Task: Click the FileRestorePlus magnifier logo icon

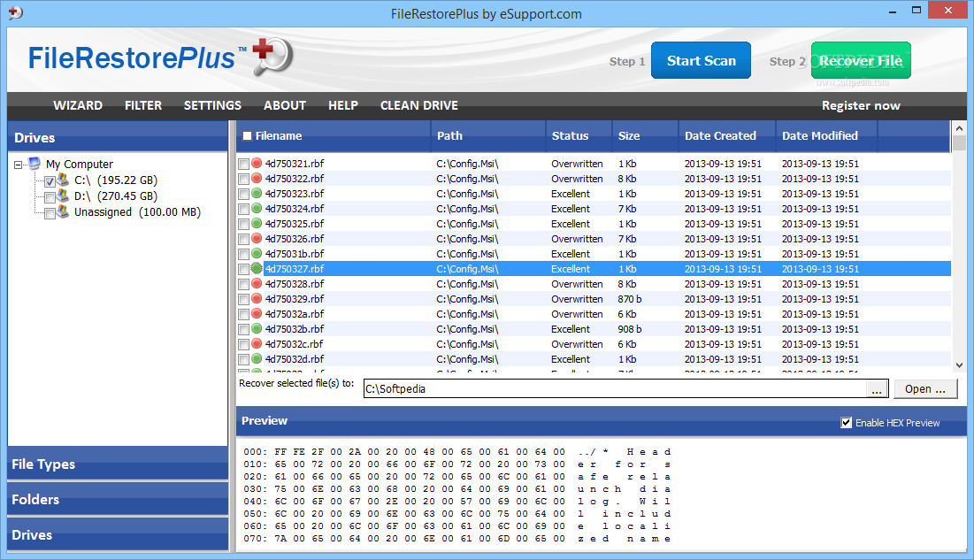Action: [272, 58]
